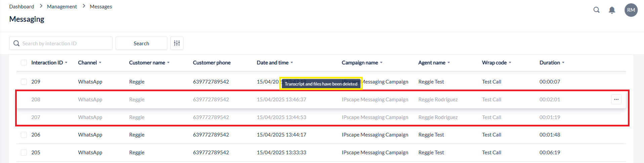Open the filter settings sliders icon
Image resolution: width=644 pixels, height=163 pixels.
(x=177, y=43)
